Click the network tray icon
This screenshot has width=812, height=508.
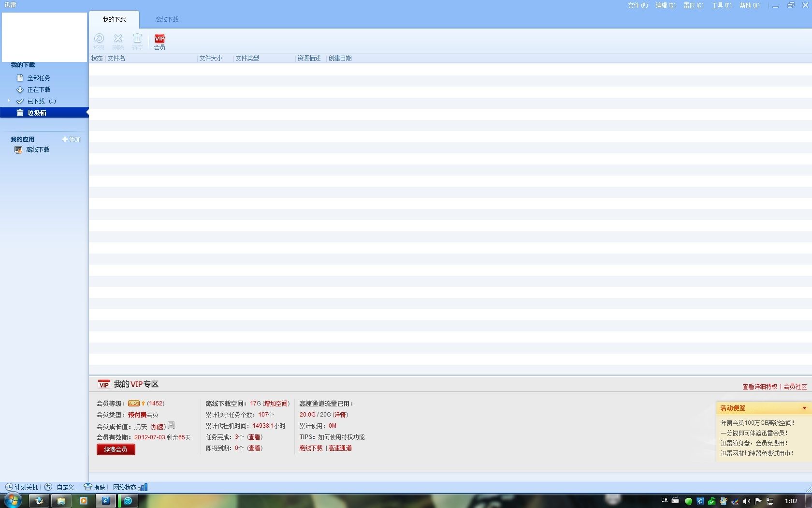[x=770, y=501]
